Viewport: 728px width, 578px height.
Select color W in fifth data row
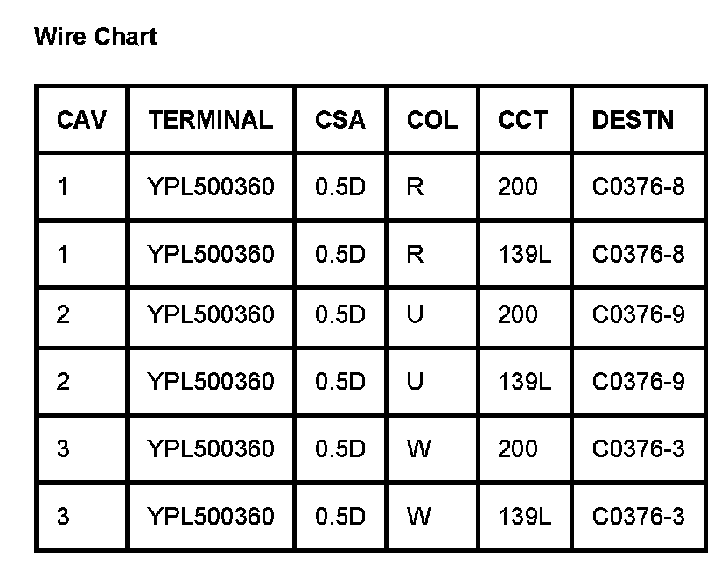(418, 449)
